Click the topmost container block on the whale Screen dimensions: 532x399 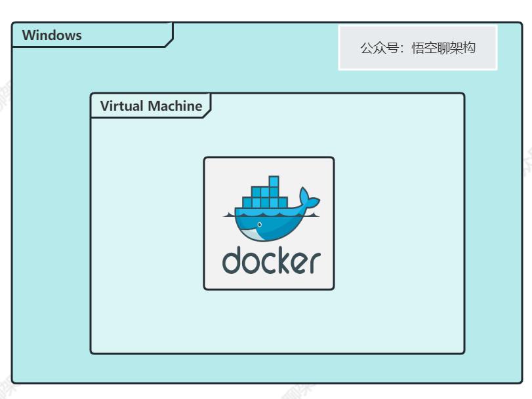(273, 181)
